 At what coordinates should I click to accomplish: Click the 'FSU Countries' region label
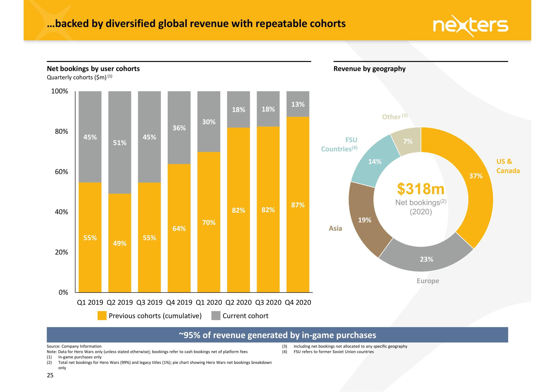click(x=339, y=144)
